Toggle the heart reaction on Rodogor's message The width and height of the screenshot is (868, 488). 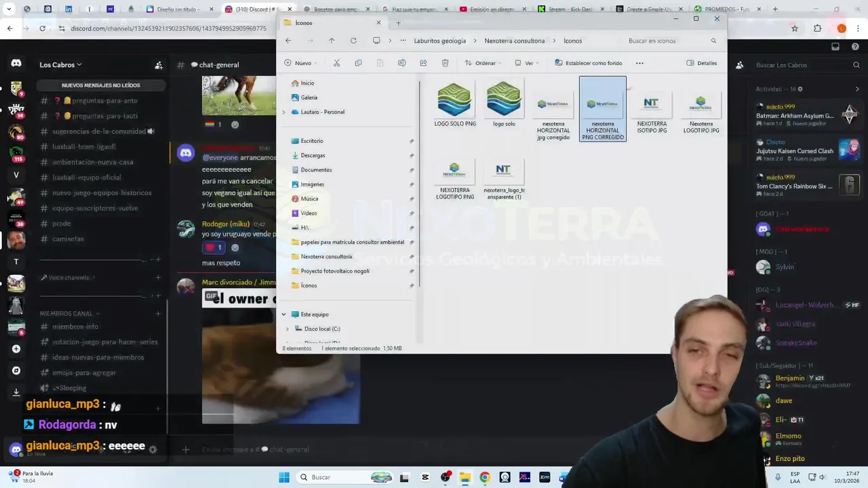point(214,247)
